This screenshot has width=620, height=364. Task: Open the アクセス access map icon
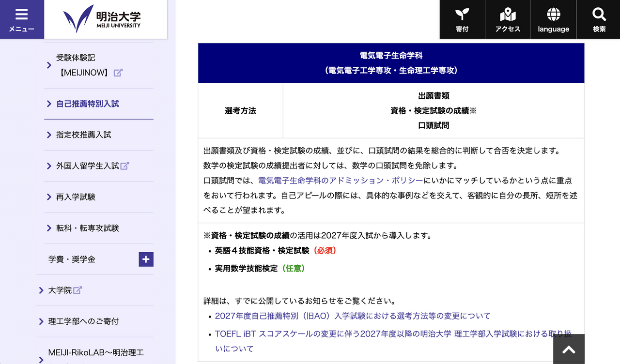508,19
